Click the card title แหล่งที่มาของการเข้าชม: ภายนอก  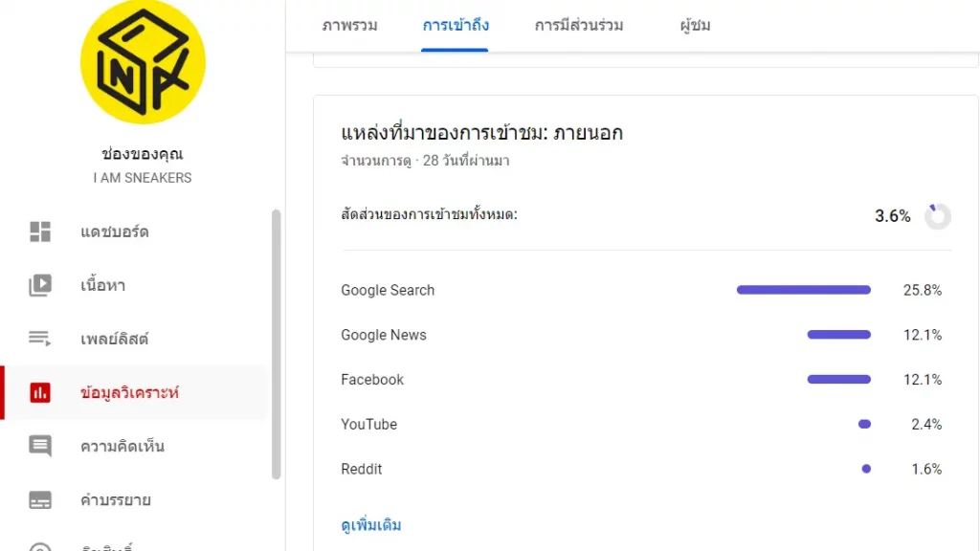482,133
